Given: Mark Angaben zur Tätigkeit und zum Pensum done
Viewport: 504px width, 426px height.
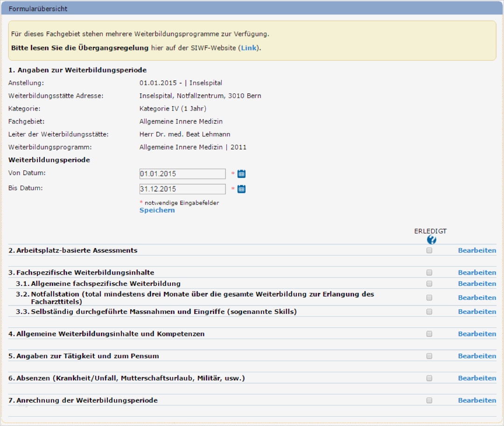Looking at the screenshot, I should pyautogui.click(x=429, y=356).
